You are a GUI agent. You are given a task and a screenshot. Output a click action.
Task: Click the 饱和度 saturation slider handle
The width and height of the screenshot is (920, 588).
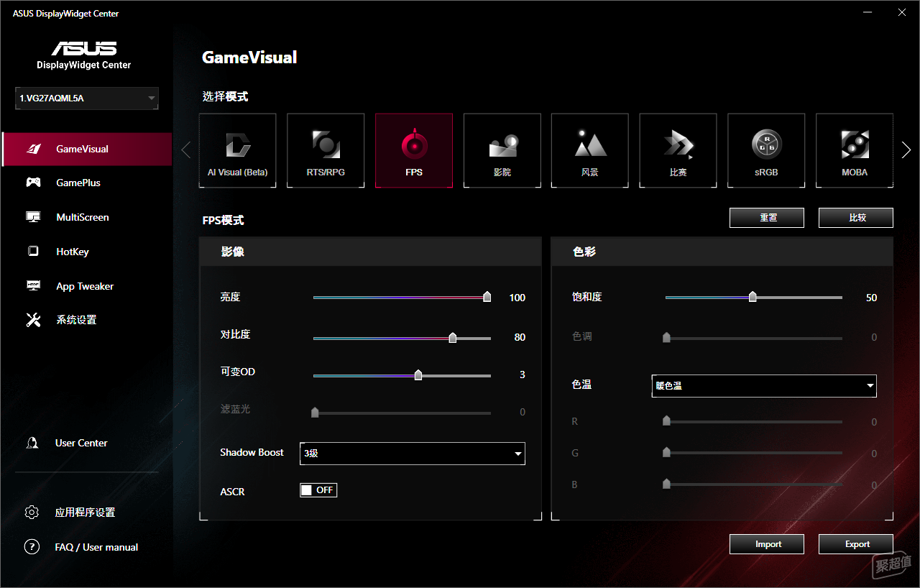pyautogui.click(x=753, y=296)
